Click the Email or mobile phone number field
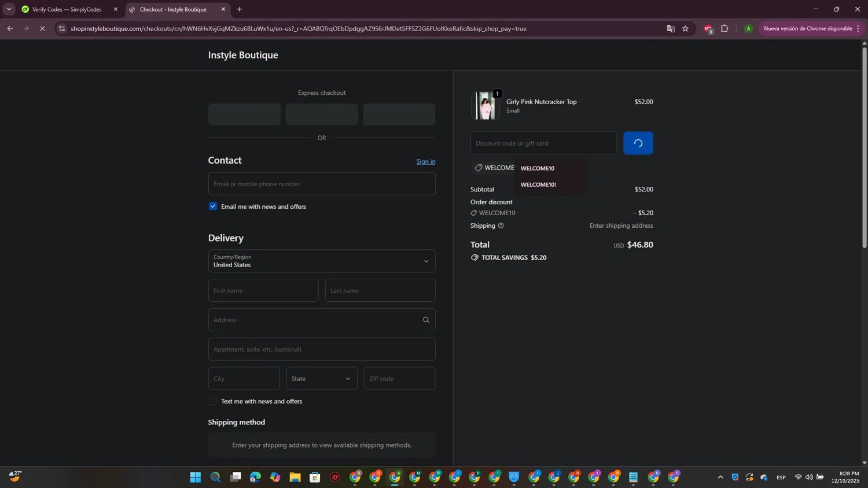The width and height of the screenshot is (868, 488). (322, 184)
